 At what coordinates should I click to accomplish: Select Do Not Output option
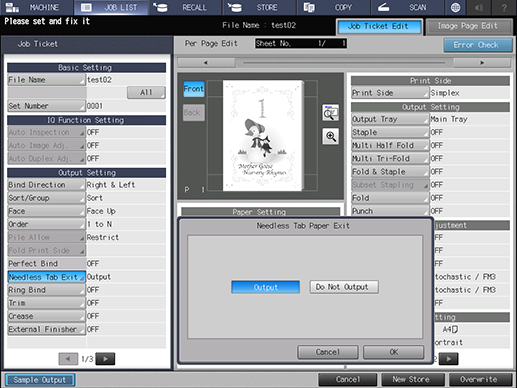point(344,287)
